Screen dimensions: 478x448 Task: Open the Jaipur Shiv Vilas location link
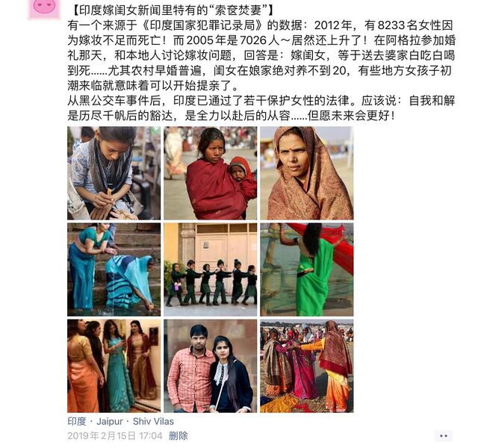point(120,421)
